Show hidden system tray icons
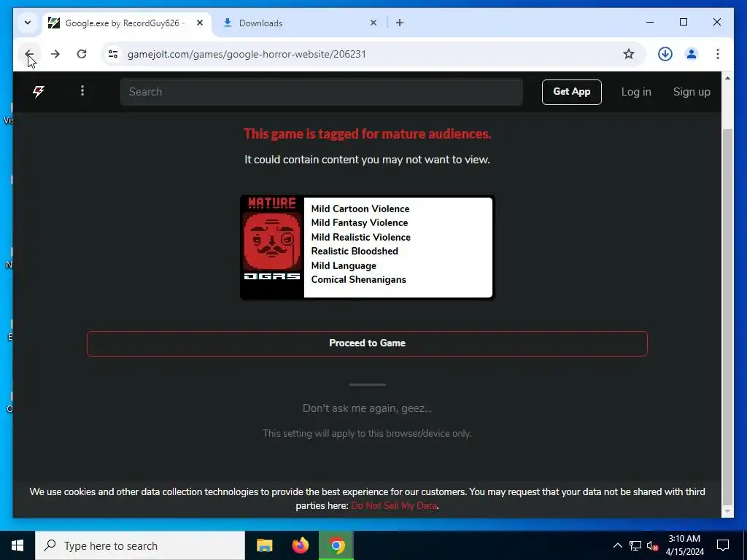The image size is (747, 560). 617,545
